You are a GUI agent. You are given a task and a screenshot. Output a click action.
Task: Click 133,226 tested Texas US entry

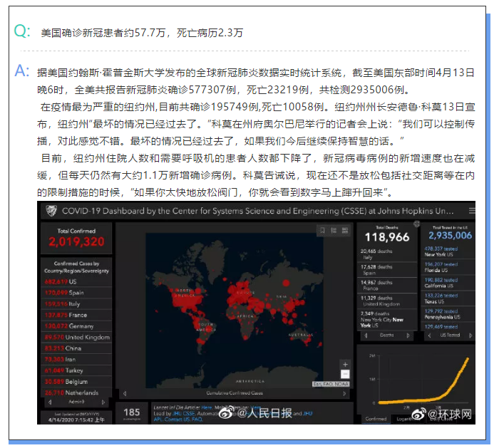[448, 298]
